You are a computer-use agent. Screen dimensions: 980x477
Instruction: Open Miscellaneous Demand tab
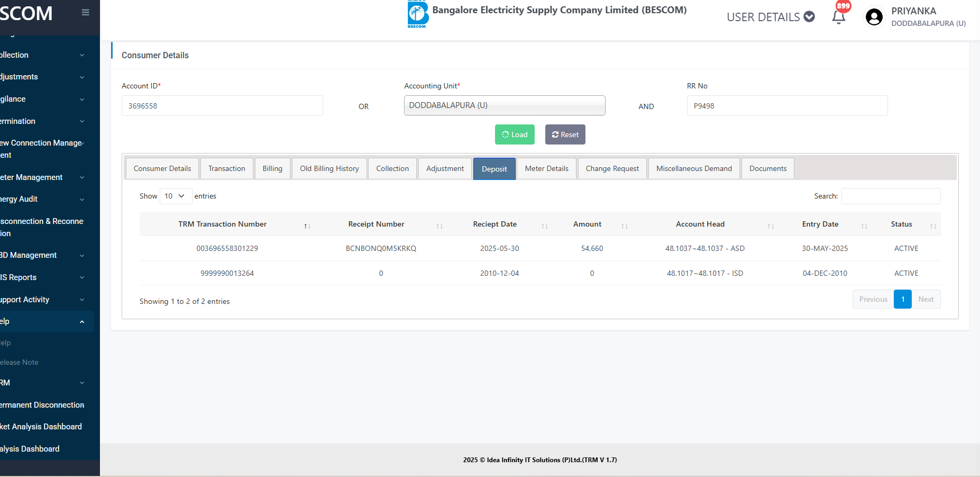click(694, 168)
